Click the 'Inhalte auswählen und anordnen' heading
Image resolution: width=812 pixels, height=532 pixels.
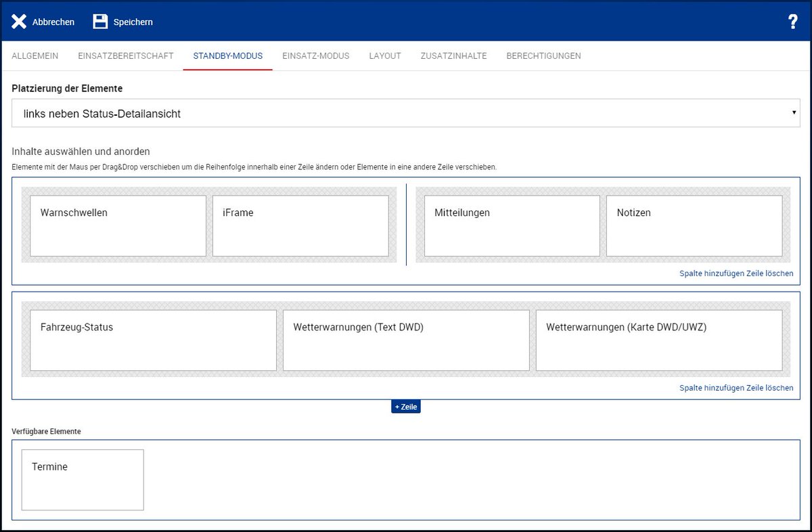81,152
